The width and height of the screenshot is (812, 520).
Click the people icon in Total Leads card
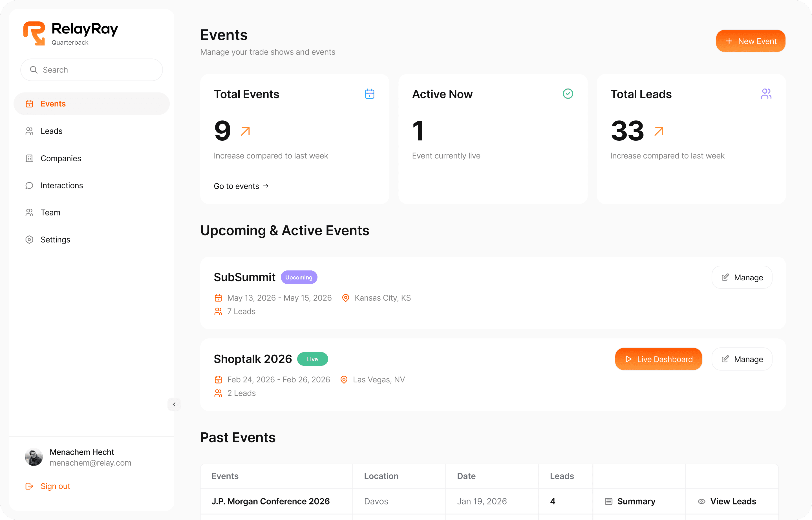pyautogui.click(x=766, y=94)
